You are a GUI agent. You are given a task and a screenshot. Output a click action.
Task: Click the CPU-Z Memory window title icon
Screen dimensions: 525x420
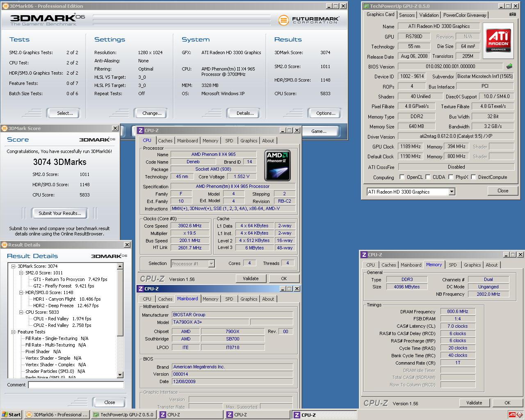point(364,255)
